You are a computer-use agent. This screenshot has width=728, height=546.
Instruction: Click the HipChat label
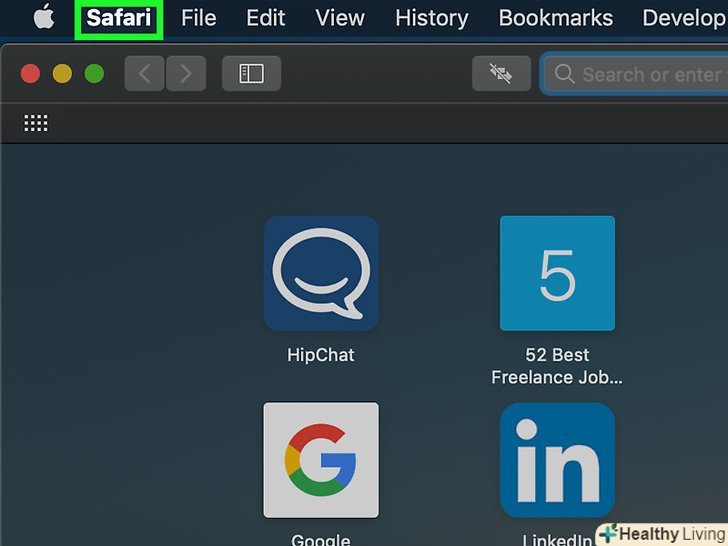(x=321, y=355)
